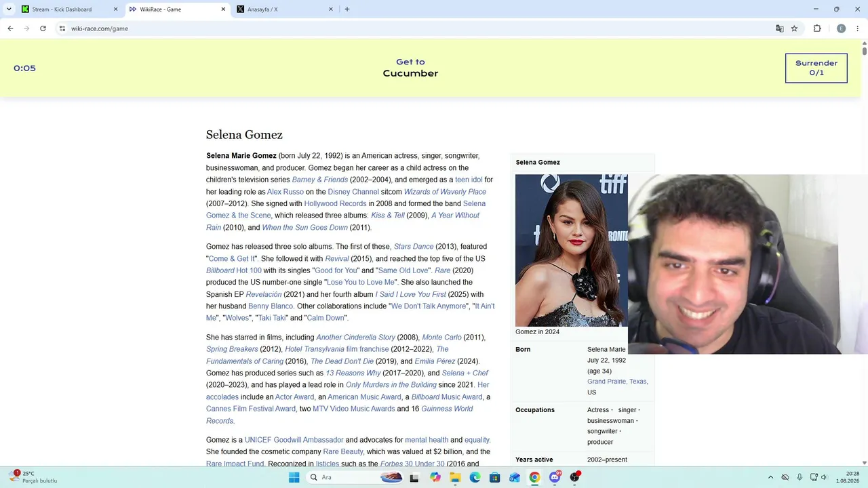Follow the Another Cinderella Story link
868x488 pixels.
point(355,338)
